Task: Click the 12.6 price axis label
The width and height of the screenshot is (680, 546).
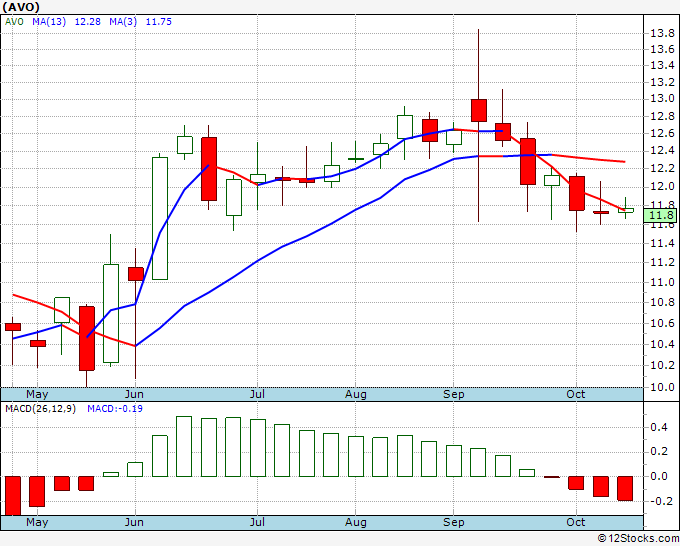Action: (662, 134)
